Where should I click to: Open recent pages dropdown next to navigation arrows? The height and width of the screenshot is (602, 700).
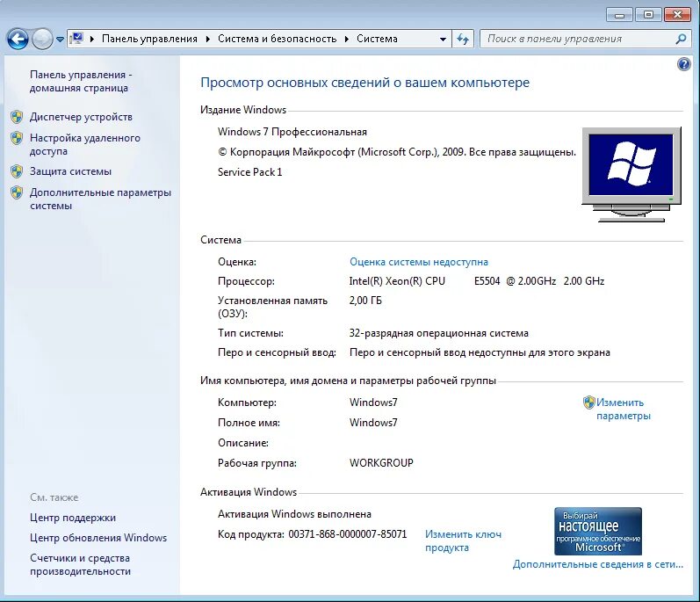click(61, 40)
